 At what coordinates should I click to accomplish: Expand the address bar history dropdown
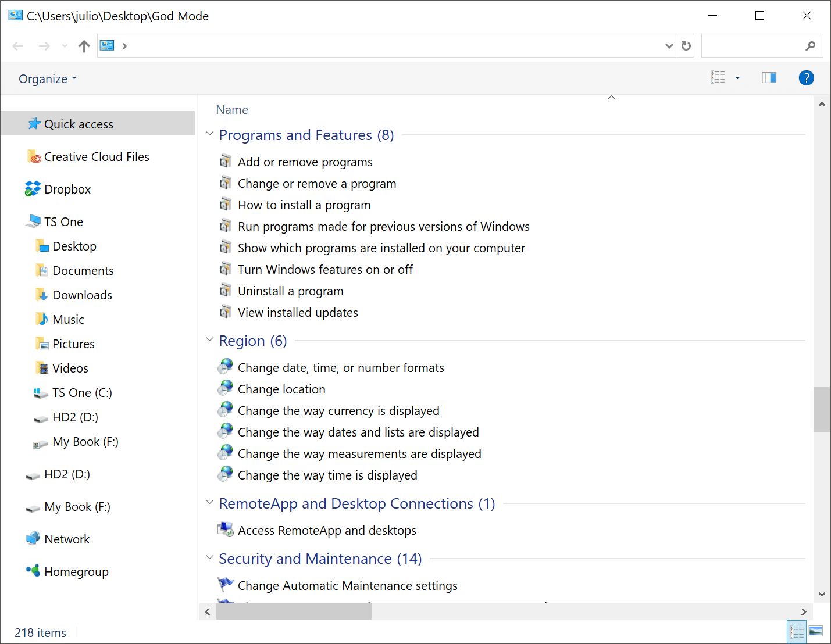[669, 46]
